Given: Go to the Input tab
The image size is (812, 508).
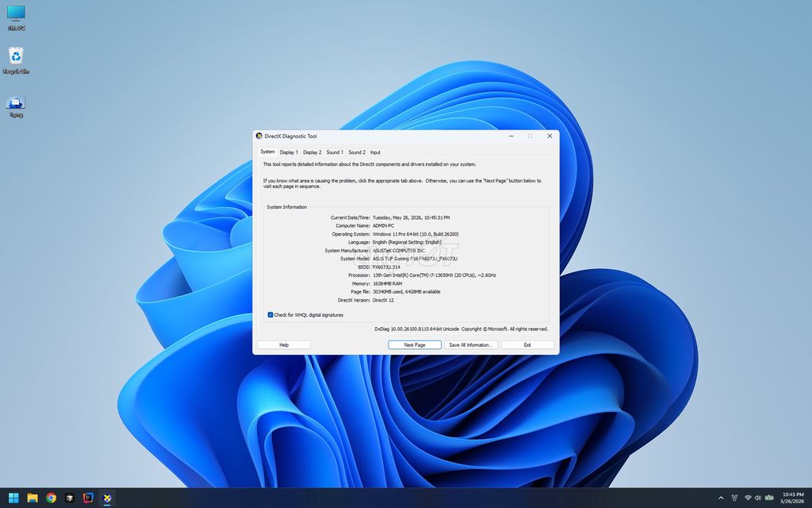Looking at the screenshot, I should pyautogui.click(x=375, y=152).
